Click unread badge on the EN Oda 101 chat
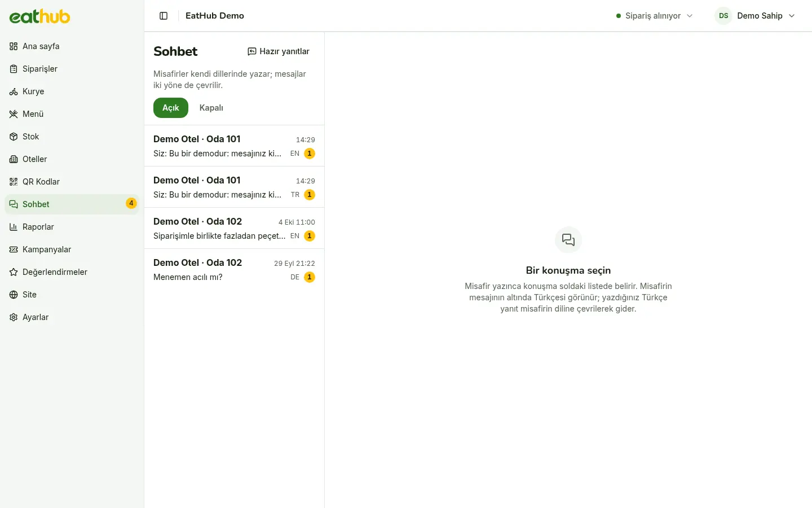 tap(310, 154)
